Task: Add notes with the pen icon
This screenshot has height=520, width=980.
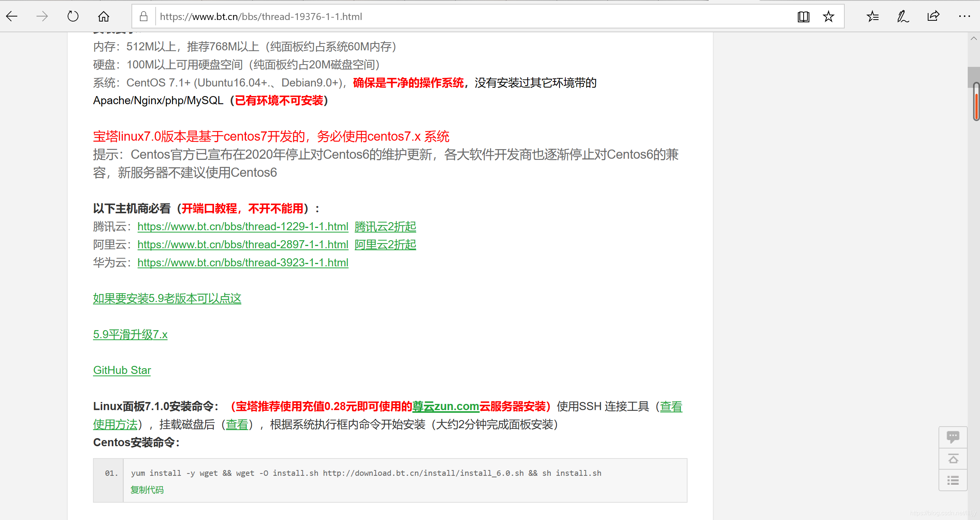Action: tap(903, 17)
